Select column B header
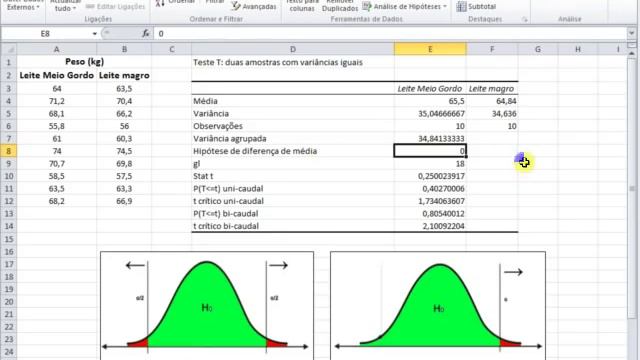The image size is (640, 360). (x=124, y=49)
